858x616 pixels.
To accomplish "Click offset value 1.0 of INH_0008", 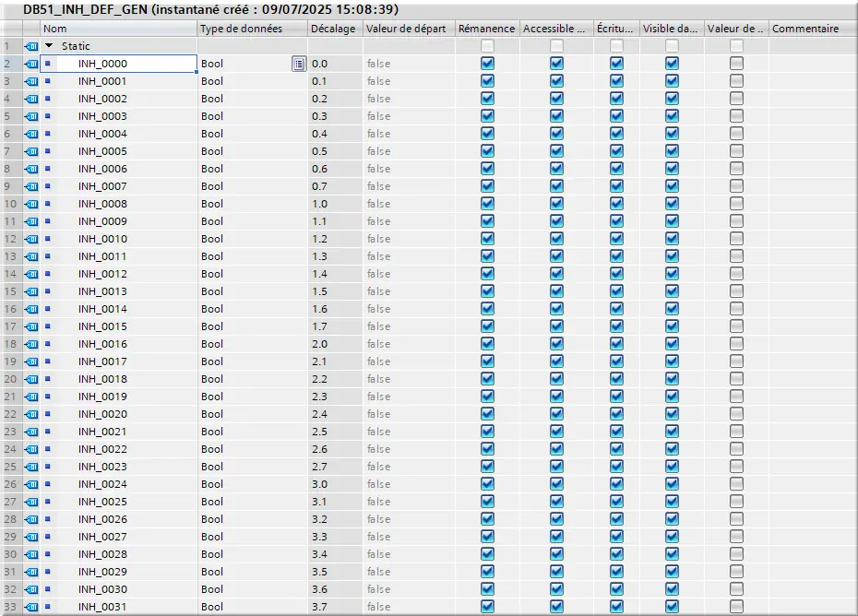I will point(319,204).
